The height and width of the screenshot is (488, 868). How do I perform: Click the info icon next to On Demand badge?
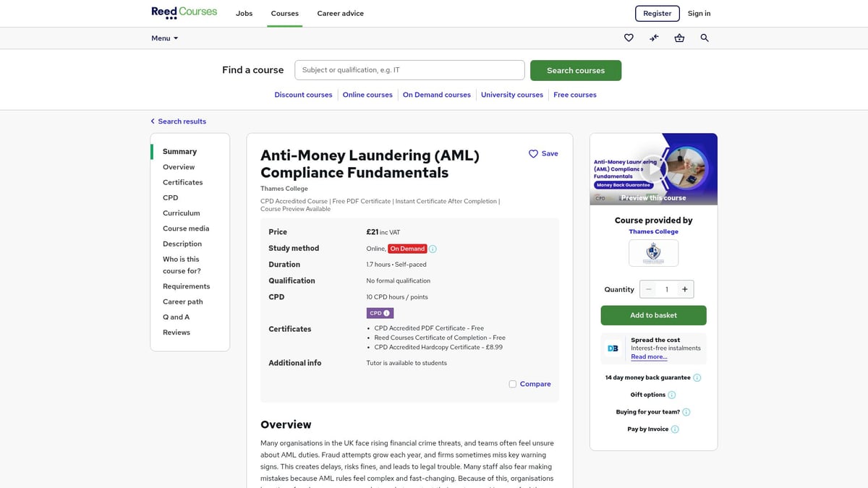coord(432,248)
